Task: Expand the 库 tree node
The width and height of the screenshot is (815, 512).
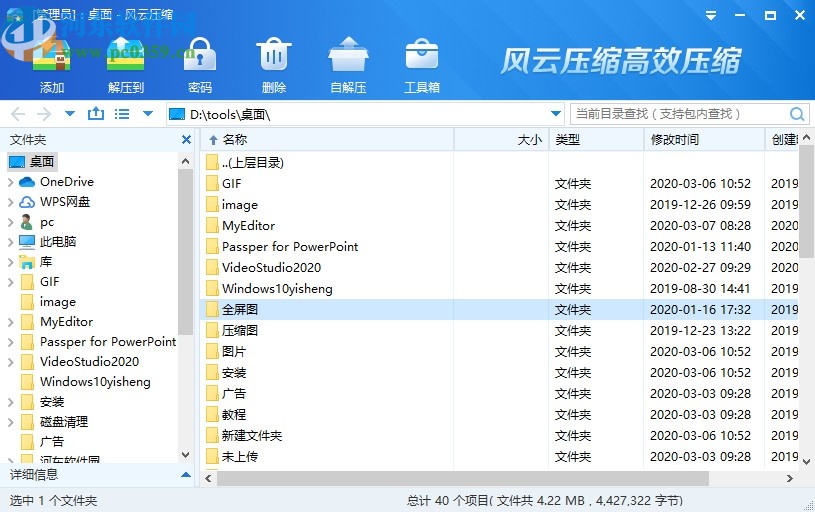Action: coord(10,262)
